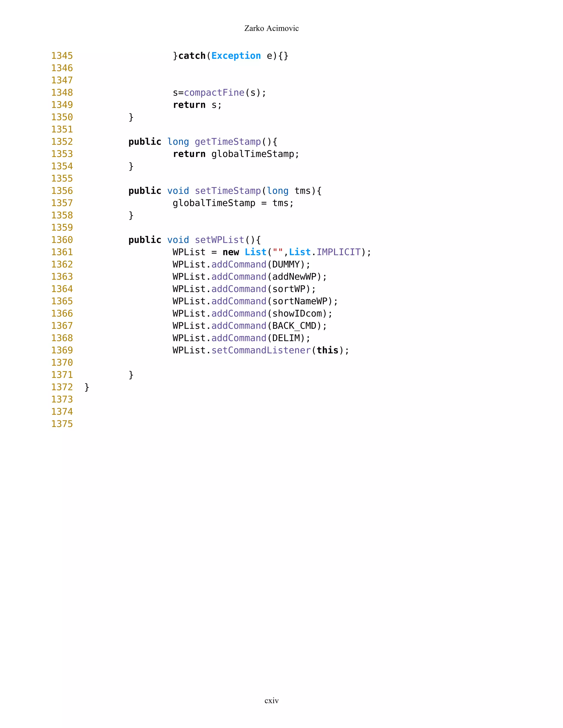Click 'sortNameWP' argument on line 1365
This screenshot has width=563, height=728.
pos(300,301)
